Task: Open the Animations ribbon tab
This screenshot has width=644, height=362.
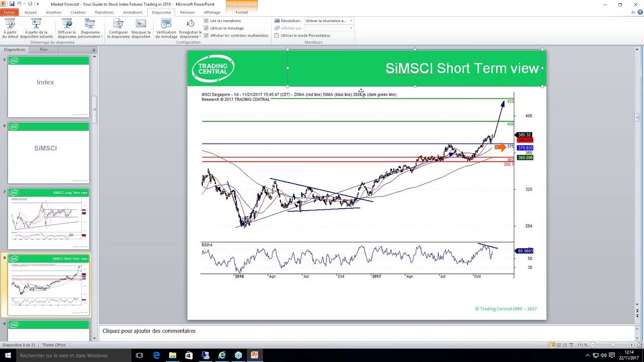Action: (x=132, y=12)
